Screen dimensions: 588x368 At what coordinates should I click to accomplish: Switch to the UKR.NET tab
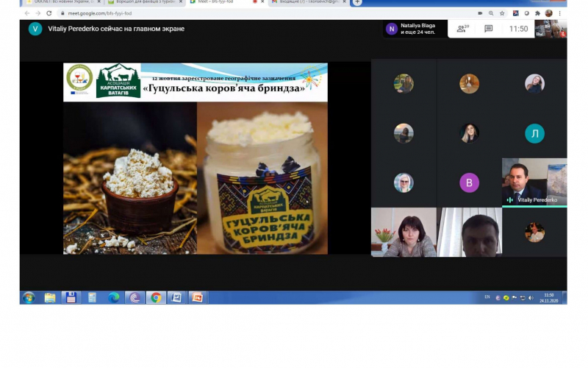coord(60,2)
